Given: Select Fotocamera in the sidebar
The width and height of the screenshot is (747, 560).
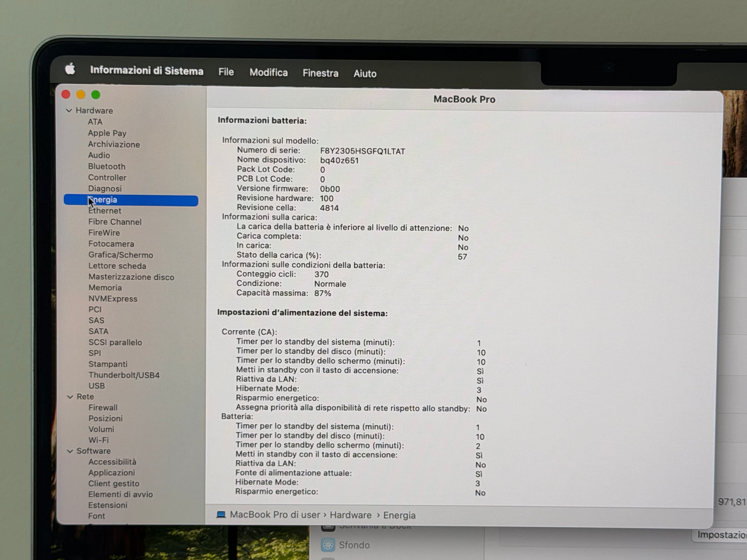Looking at the screenshot, I should 111,244.
